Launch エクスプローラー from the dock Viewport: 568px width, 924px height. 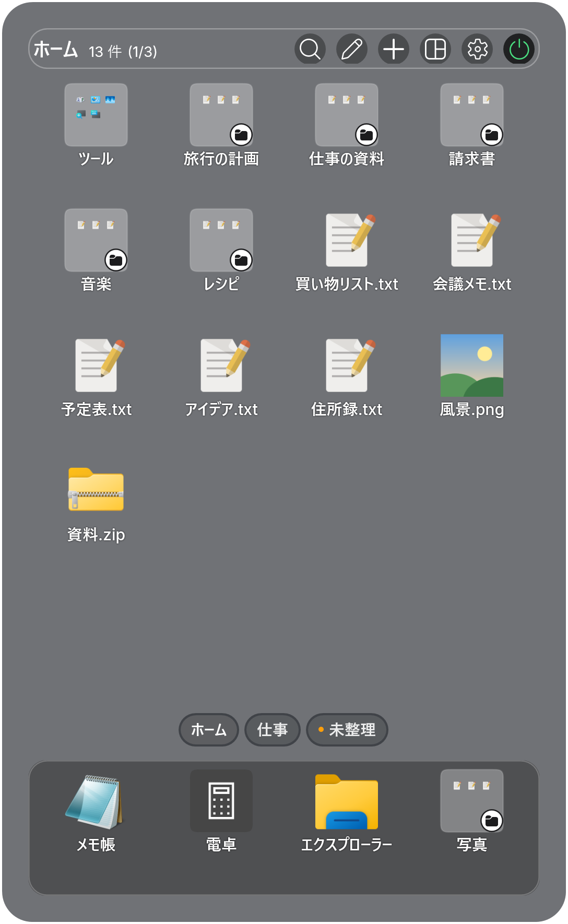(x=347, y=801)
